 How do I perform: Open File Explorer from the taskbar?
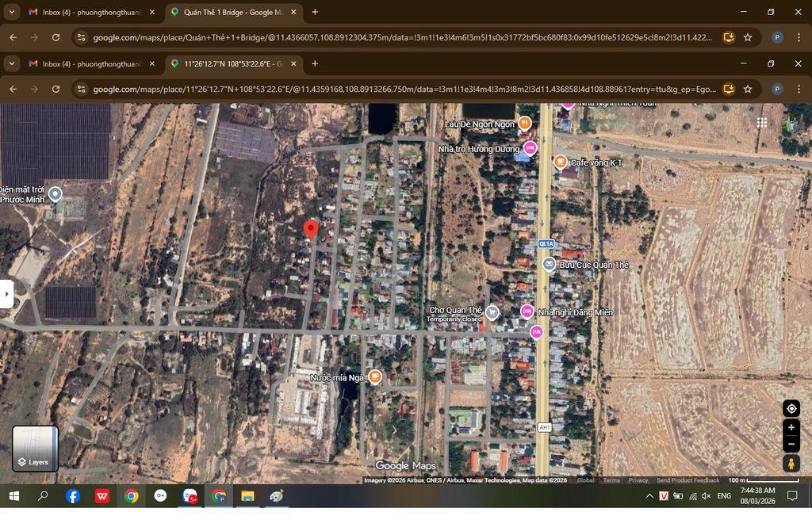coord(247,496)
